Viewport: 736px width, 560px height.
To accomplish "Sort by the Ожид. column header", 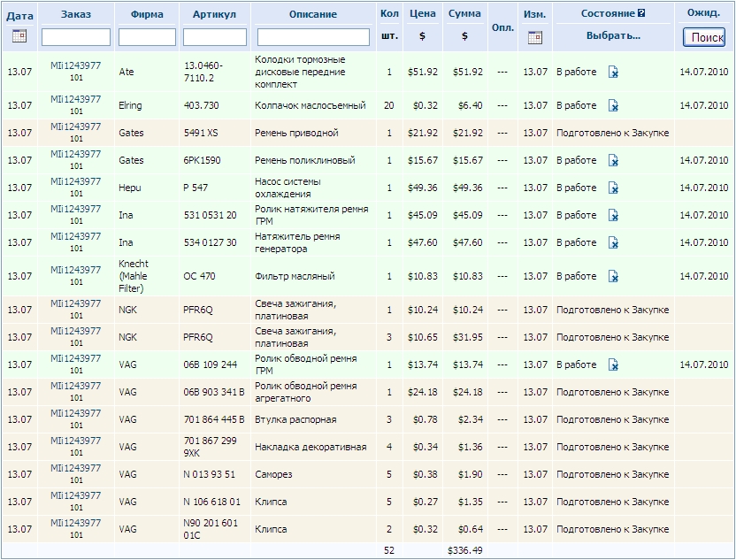I will [703, 13].
